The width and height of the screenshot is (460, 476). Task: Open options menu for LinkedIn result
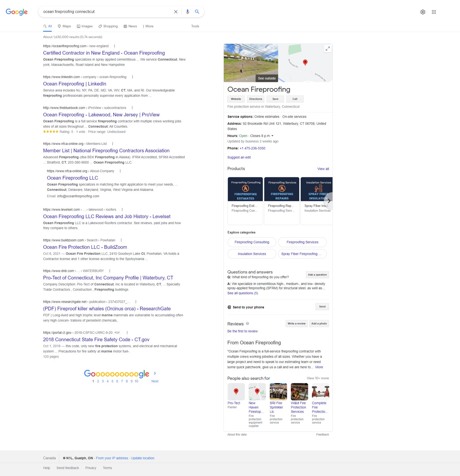click(132, 77)
